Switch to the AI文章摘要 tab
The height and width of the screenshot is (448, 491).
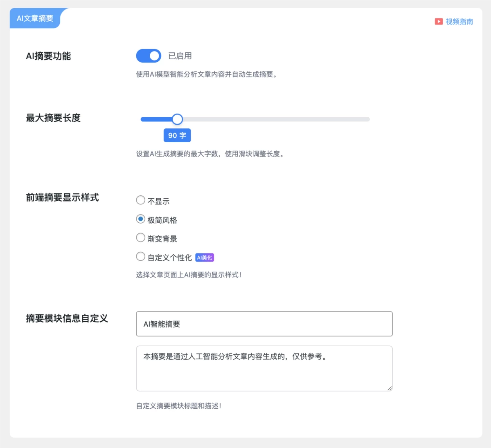pyautogui.click(x=35, y=18)
